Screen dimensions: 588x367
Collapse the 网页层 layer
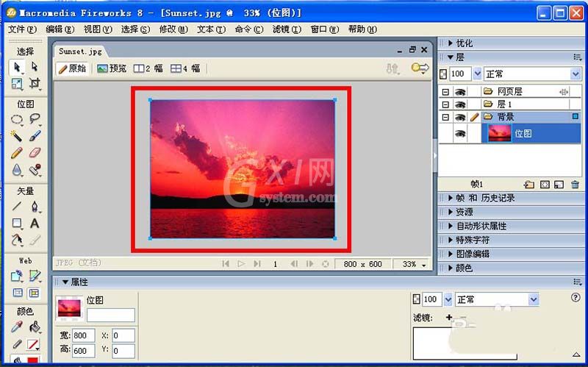(445, 92)
